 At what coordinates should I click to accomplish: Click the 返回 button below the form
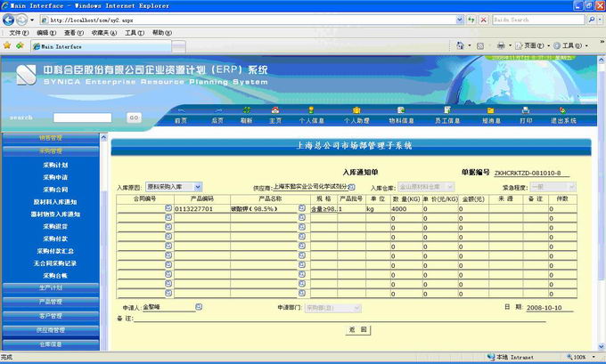point(358,329)
